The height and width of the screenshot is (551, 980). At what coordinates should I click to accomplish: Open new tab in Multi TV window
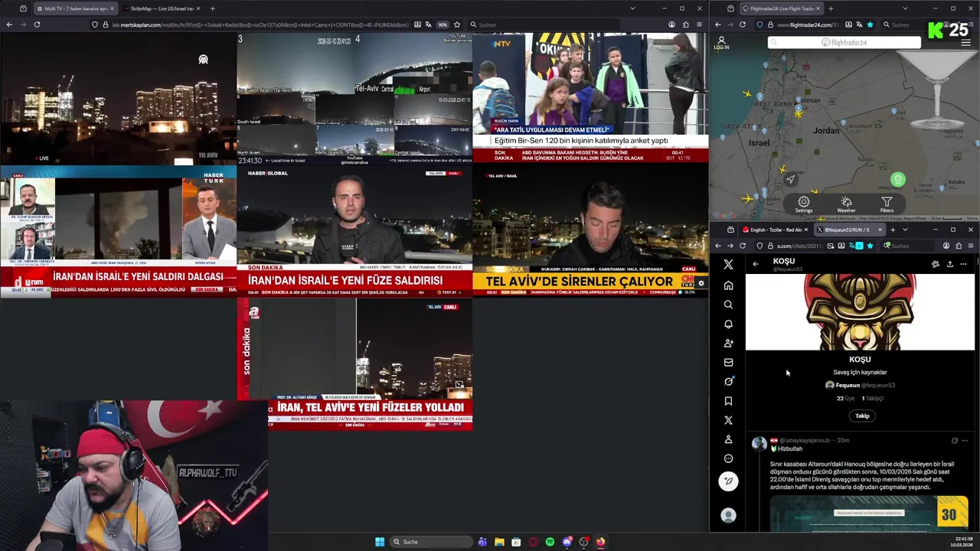pyautogui.click(x=212, y=8)
